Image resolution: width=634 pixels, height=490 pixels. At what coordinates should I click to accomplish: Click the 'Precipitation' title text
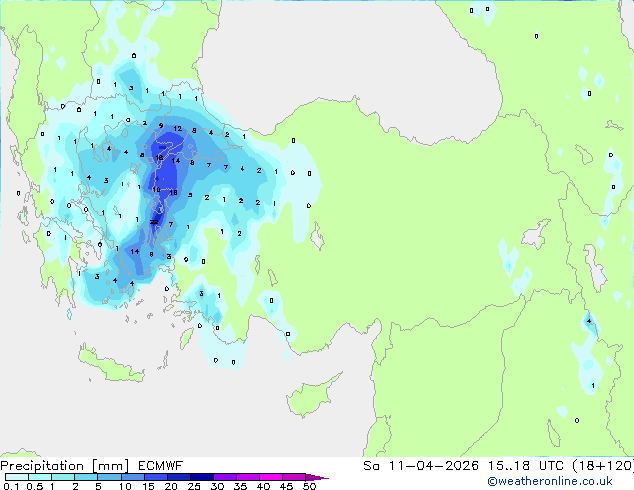pos(42,466)
